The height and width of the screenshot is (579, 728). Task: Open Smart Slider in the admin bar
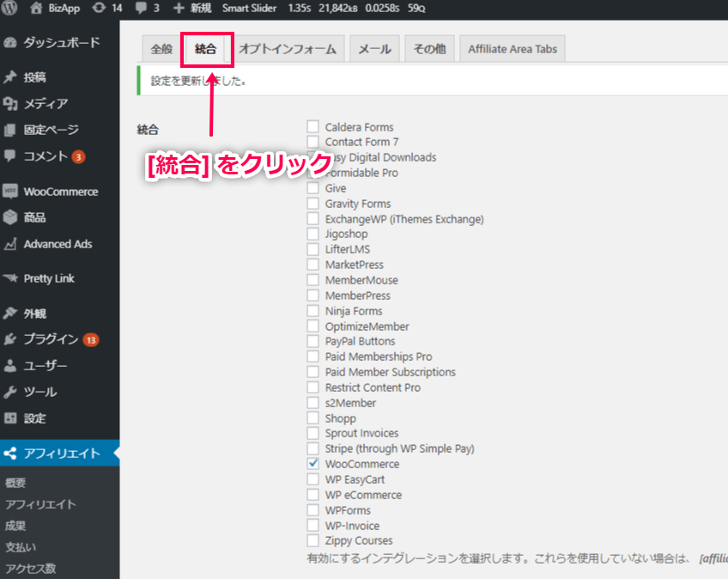249,9
